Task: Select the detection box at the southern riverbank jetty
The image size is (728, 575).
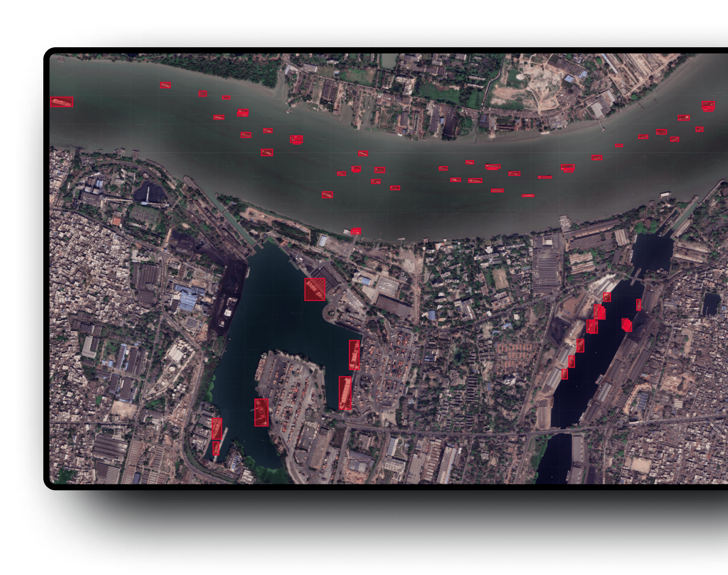Action: (x=356, y=231)
